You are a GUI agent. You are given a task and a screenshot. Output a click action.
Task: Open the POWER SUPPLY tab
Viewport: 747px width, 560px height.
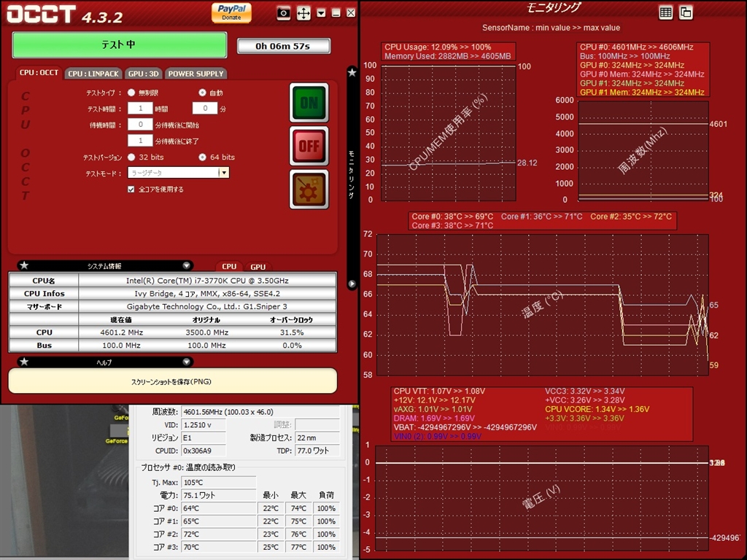pos(196,74)
